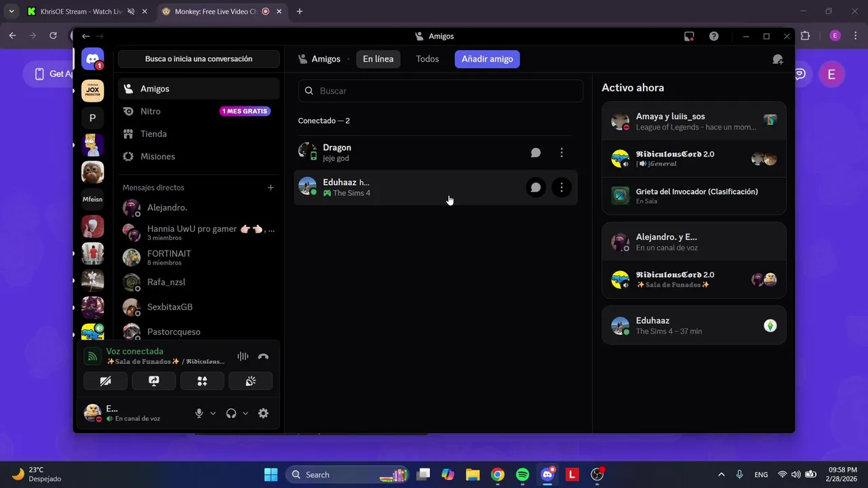
Task: Open voice connection signal details icon
Action: click(x=92, y=357)
